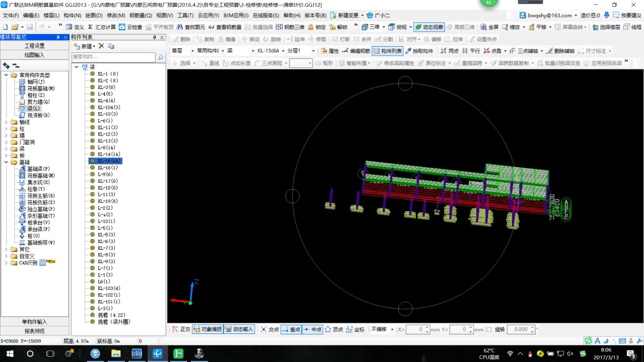Screen dimensions: 644x362
Task: Click 查找图元 binoculars icon
Action: (x=180, y=27)
